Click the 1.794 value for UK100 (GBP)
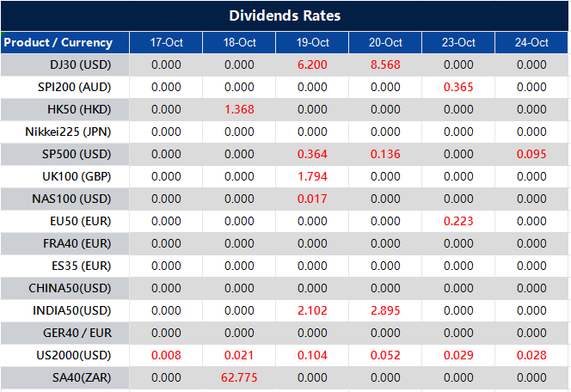 click(x=312, y=176)
